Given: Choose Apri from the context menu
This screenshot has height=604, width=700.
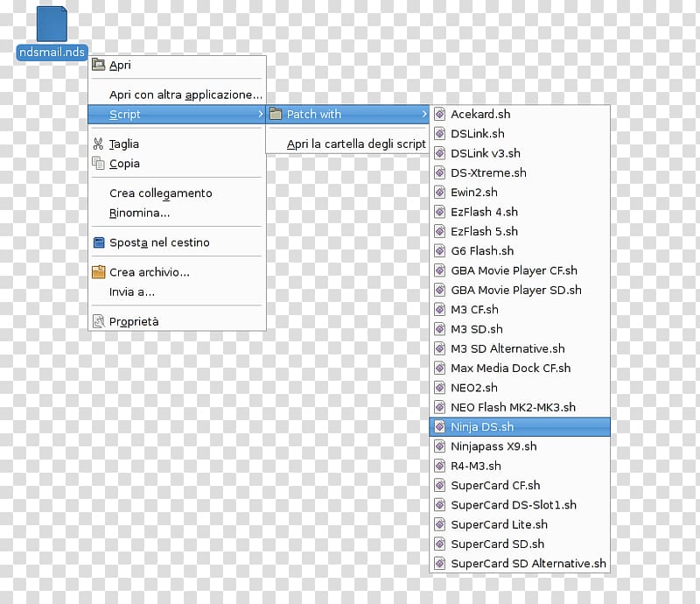Looking at the screenshot, I should coord(178,66).
